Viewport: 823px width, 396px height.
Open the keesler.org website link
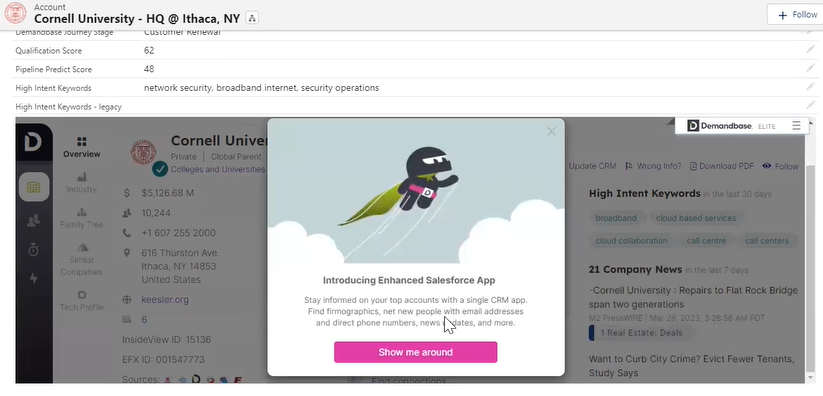(165, 300)
